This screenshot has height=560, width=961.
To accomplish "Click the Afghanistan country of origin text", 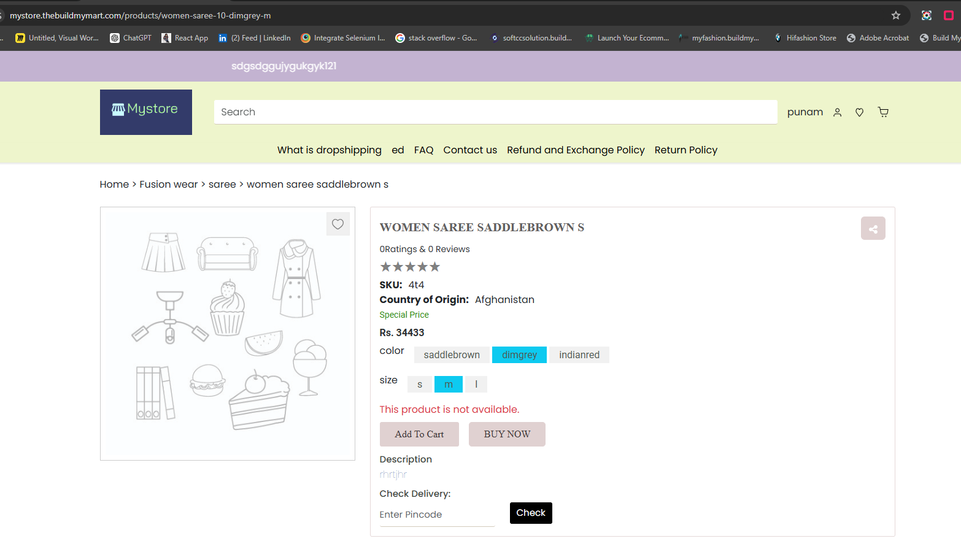I will point(504,300).
